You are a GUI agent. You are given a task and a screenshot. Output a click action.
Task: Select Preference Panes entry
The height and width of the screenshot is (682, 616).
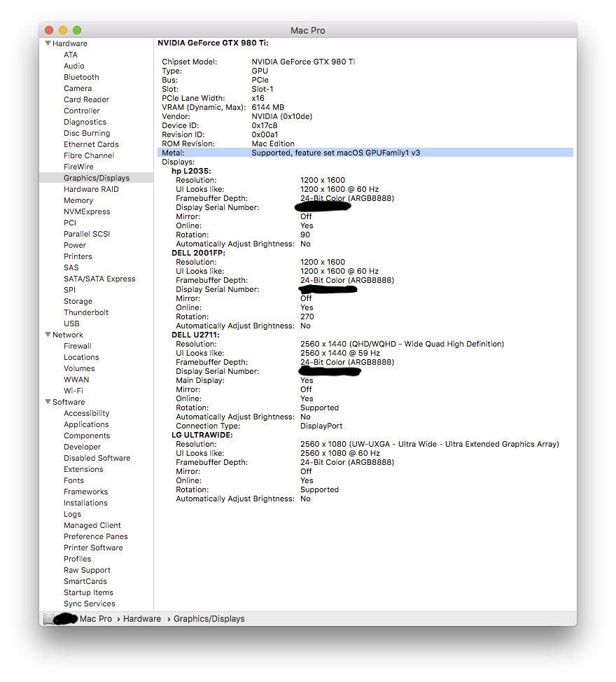tap(96, 536)
